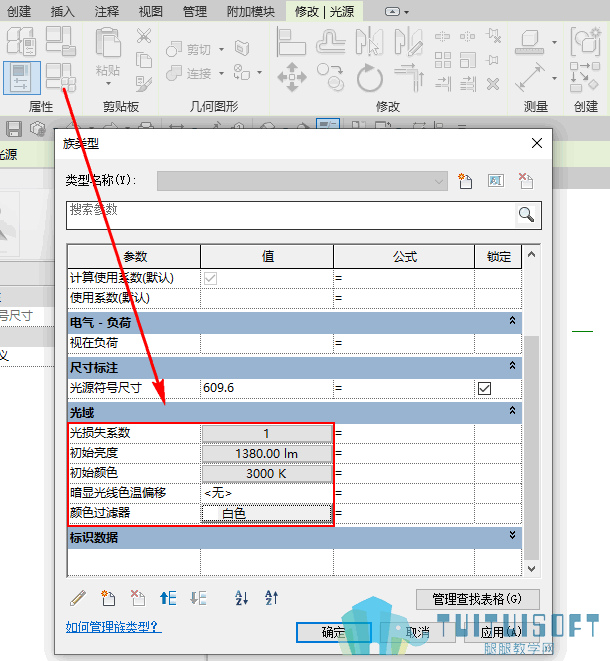Click the 搜索参数 search input field
The height and width of the screenshot is (661, 610).
[x=291, y=215]
